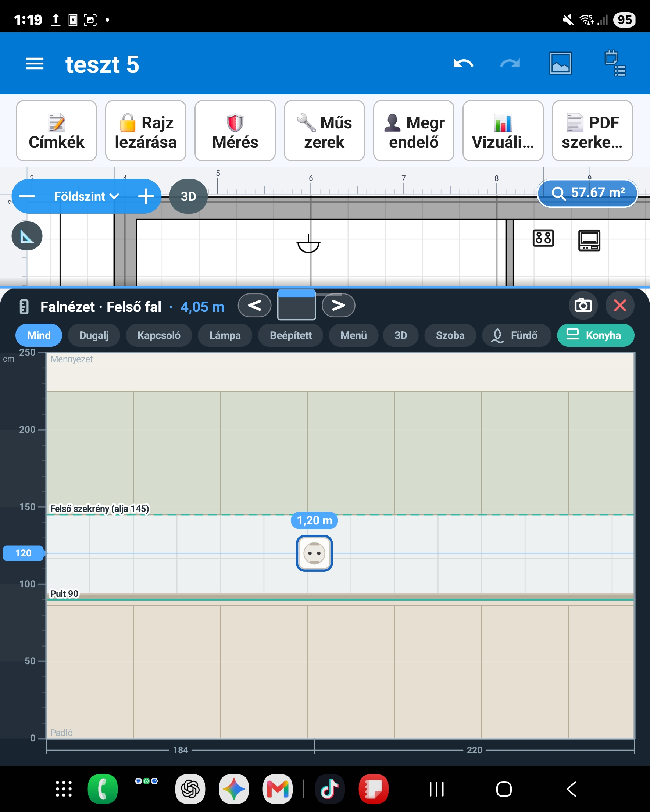The height and width of the screenshot is (812, 650).
Task: Select the Mind filter chip
Action: coord(39,335)
